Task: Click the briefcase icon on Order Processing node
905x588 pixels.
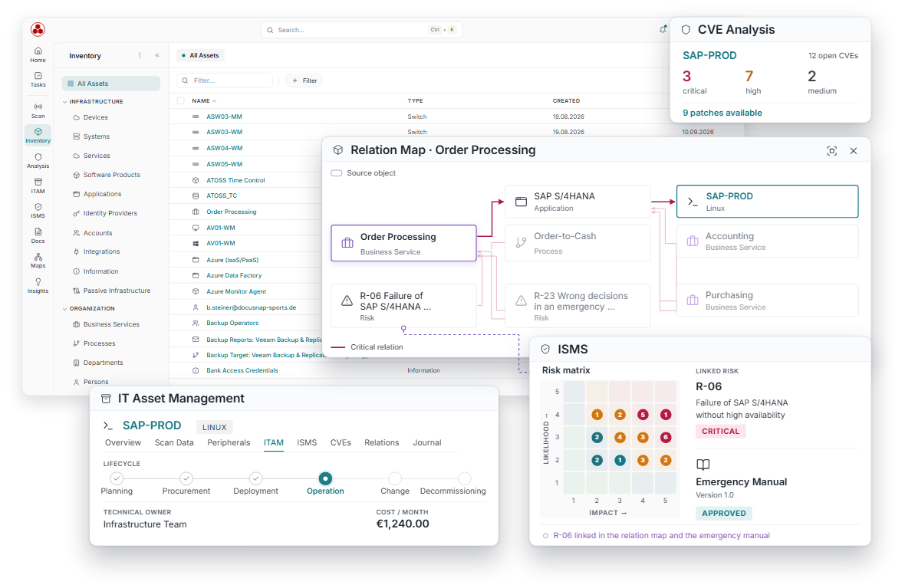Action: point(347,243)
